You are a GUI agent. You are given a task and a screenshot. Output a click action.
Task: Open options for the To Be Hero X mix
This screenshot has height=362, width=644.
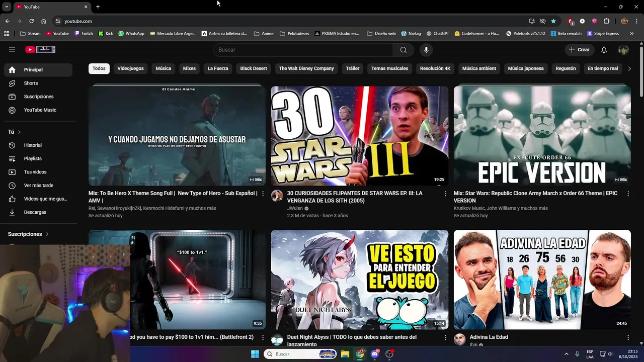coord(263,194)
